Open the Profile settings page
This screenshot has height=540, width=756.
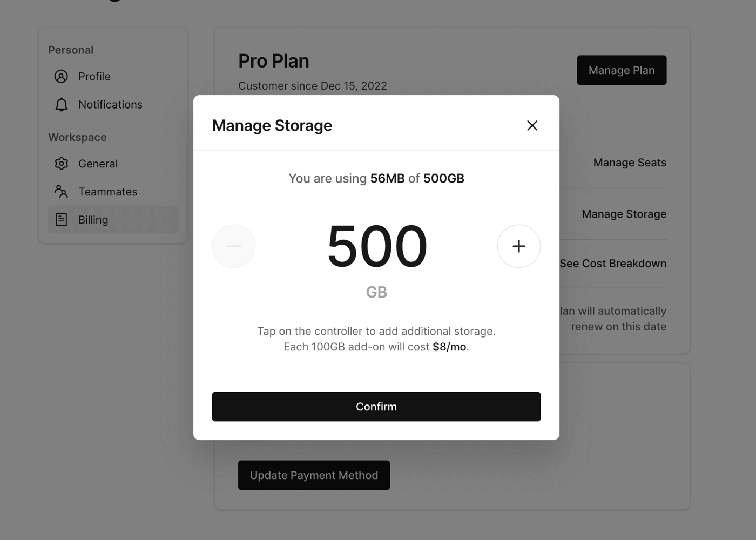pyautogui.click(x=94, y=77)
